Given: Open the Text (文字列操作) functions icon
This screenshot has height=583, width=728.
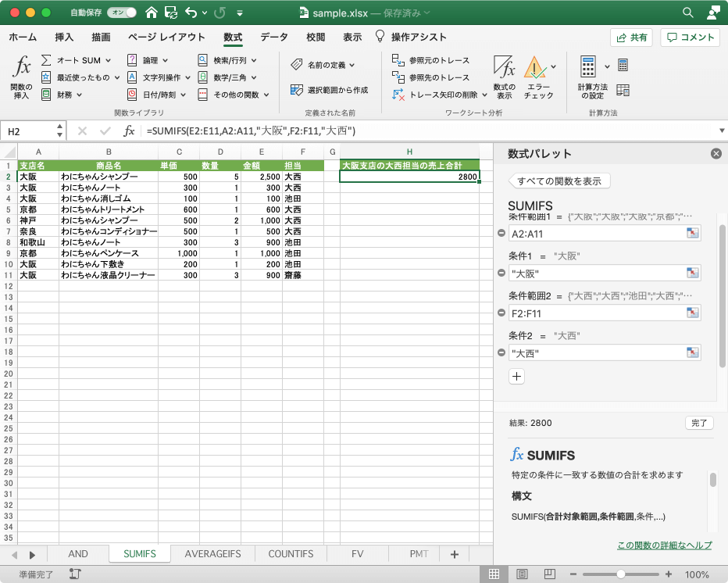Looking at the screenshot, I should 132,77.
